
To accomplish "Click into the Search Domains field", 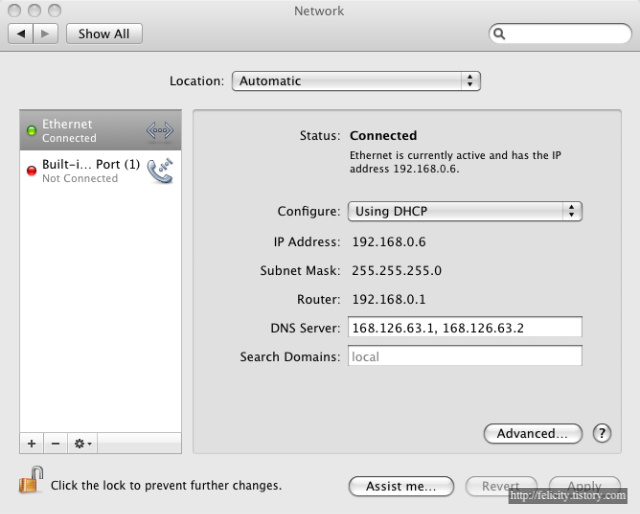I will pyautogui.click(x=465, y=356).
